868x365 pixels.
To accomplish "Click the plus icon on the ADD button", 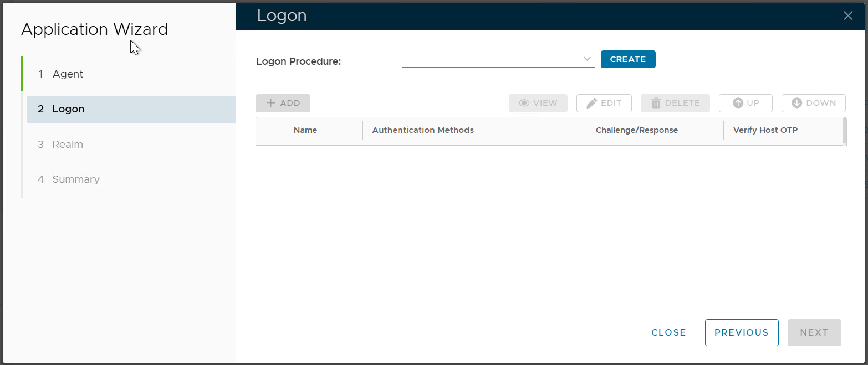I will coord(271,103).
